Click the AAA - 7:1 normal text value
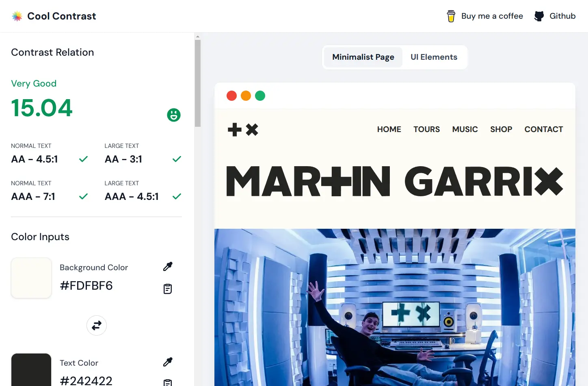This screenshot has width=588, height=386. pos(33,197)
